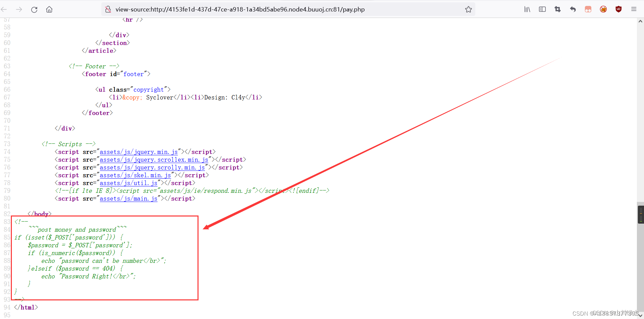Open the assets/js/main.js link
Screen dimensions: 644x319
point(128,199)
